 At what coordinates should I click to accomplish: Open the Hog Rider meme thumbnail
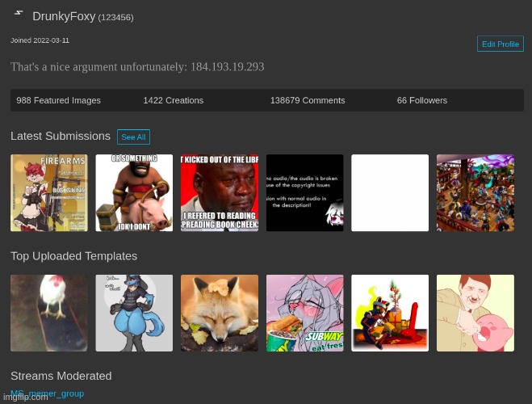pyautogui.click(x=134, y=193)
